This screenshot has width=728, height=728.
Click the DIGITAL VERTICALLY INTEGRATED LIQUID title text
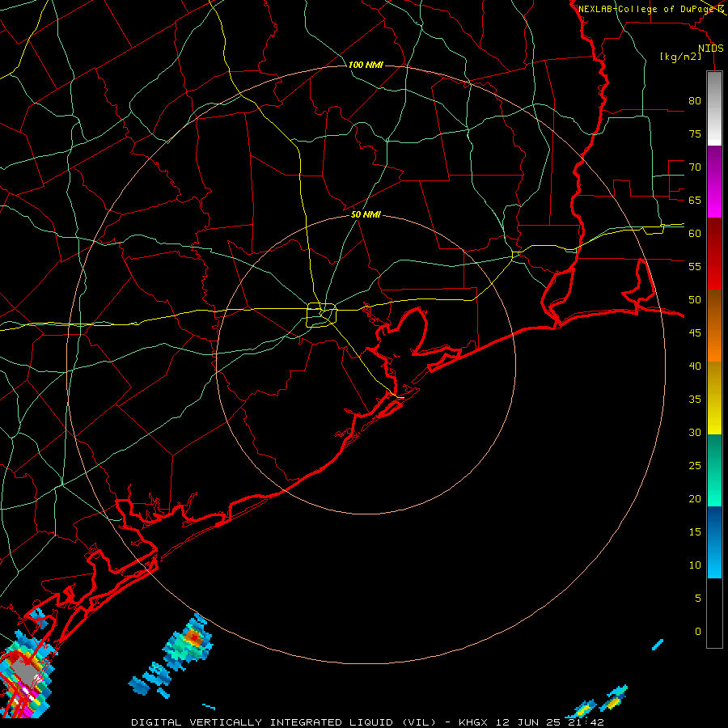pos(265,722)
